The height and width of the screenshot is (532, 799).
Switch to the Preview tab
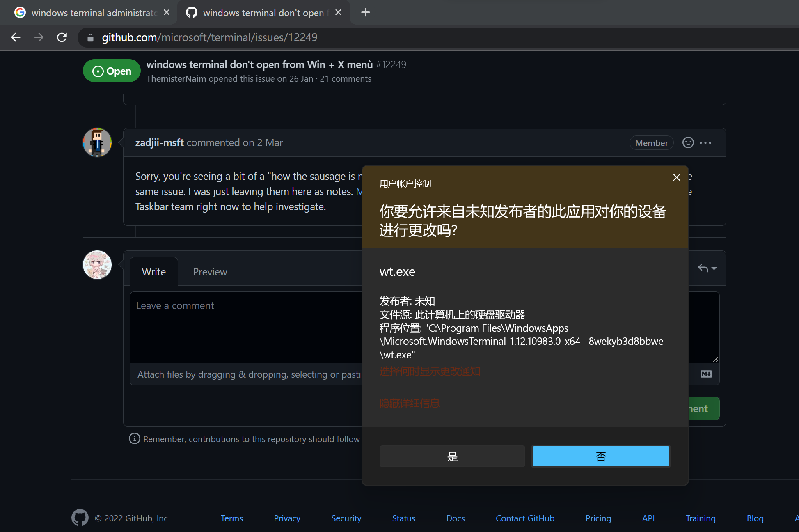click(x=210, y=272)
